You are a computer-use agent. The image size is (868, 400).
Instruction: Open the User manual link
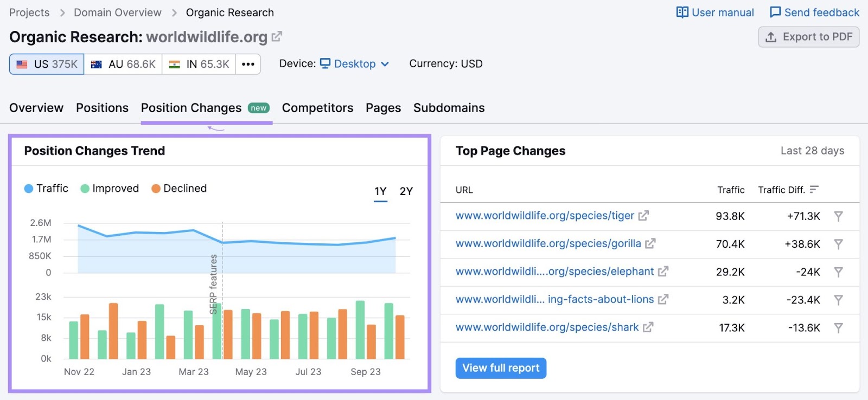click(x=715, y=12)
